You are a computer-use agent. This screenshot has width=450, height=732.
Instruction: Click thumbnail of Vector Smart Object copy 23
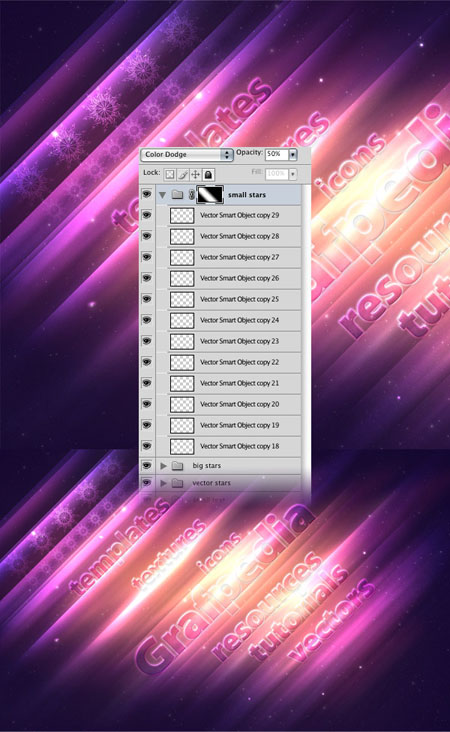pyautogui.click(x=182, y=342)
